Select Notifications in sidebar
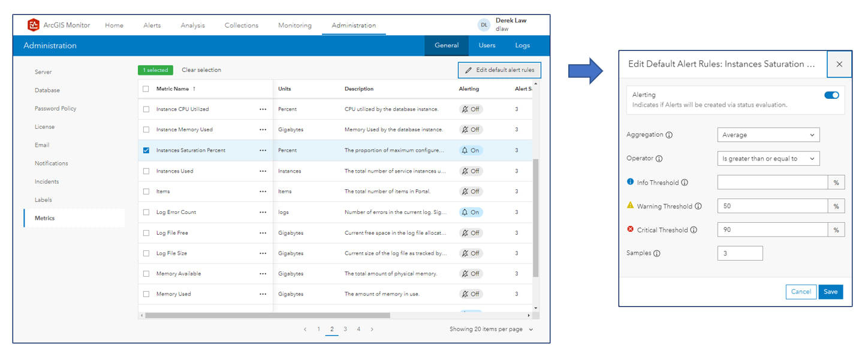Image resolution: width=868 pixels, height=360 pixels. tap(51, 164)
